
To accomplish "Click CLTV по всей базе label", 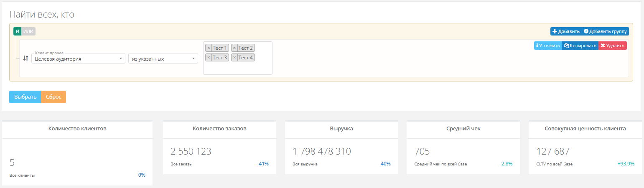I will (554, 164).
